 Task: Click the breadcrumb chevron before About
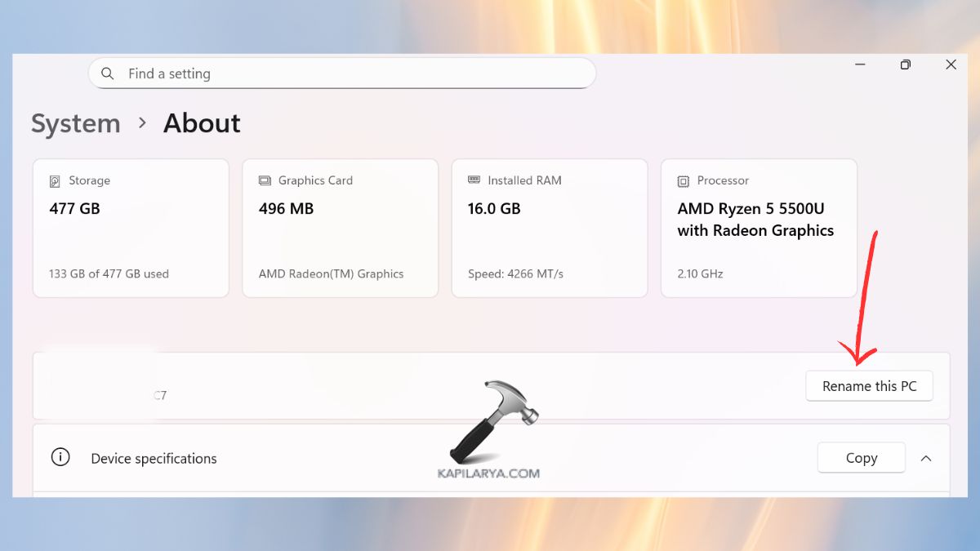click(142, 122)
